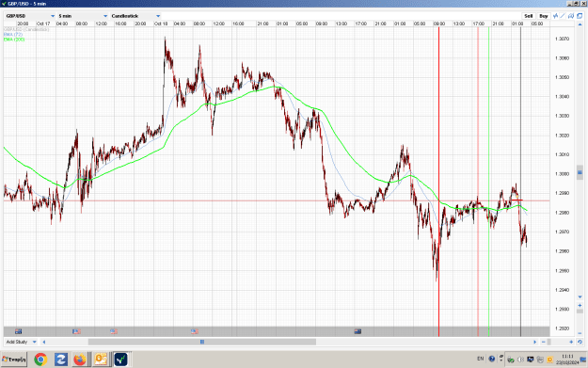The height and width of the screenshot is (368, 588).
Task: Click the price-axis scroll-down arrow
Action: pyautogui.click(x=580, y=297)
